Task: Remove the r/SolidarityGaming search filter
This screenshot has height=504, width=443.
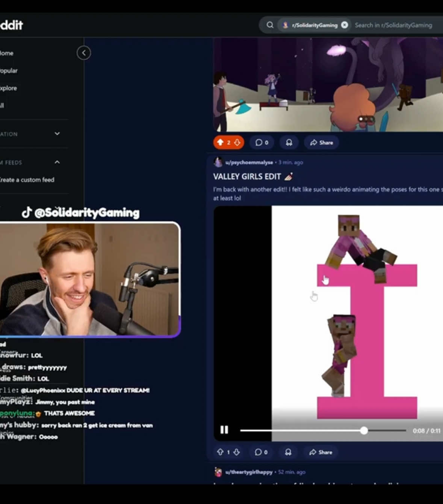Action: pyautogui.click(x=345, y=25)
